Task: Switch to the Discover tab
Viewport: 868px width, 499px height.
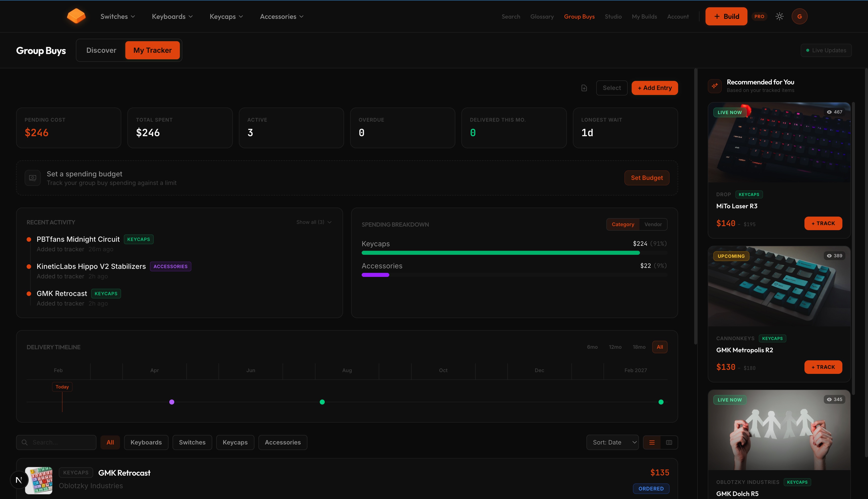Action: 101,51
